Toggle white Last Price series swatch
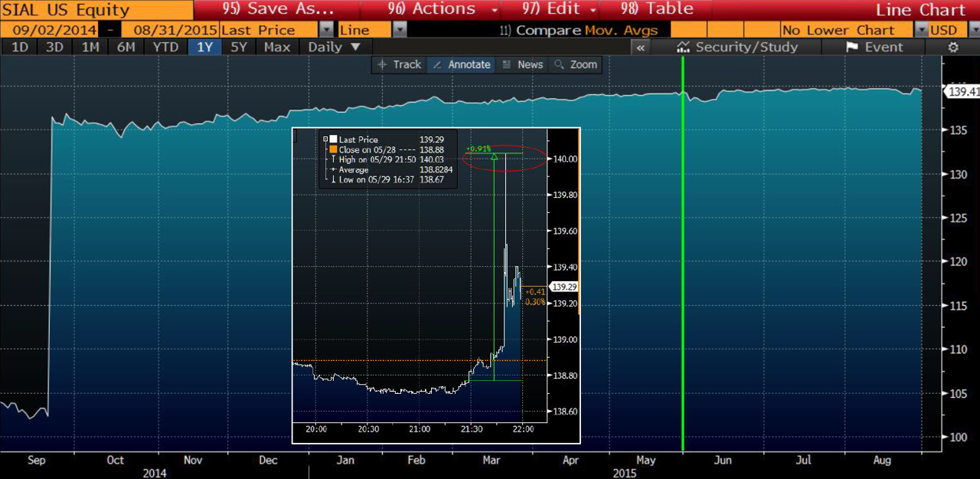 (x=333, y=139)
